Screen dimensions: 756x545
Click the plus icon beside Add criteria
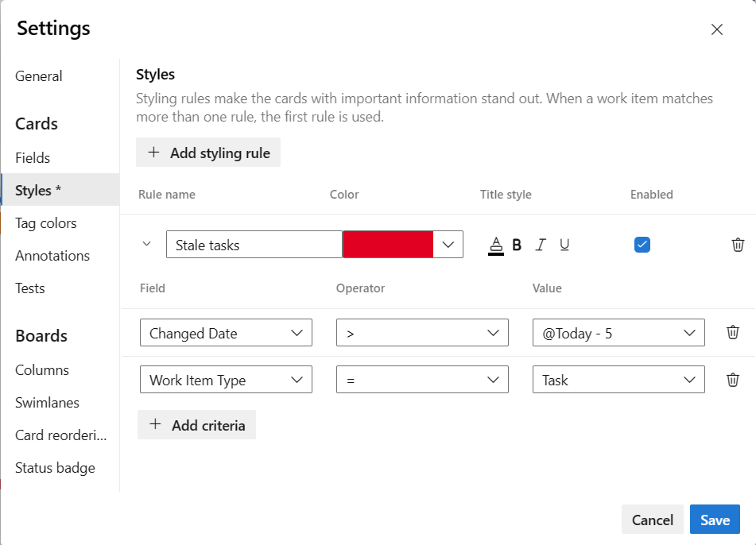pos(155,424)
